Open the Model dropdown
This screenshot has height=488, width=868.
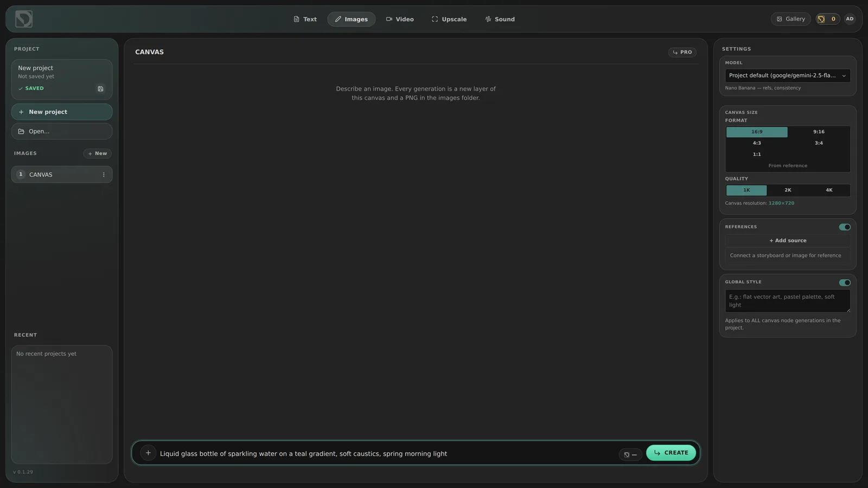[x=788, y=75]
